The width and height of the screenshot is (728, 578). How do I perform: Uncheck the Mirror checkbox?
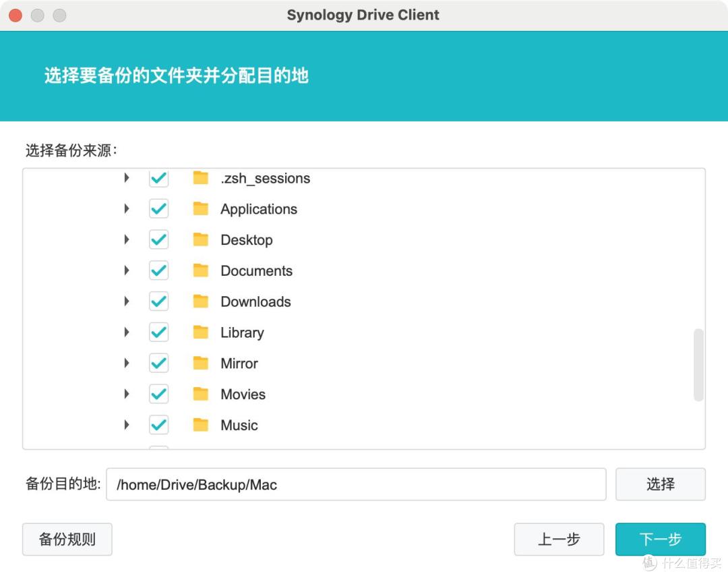pos(159,363)
